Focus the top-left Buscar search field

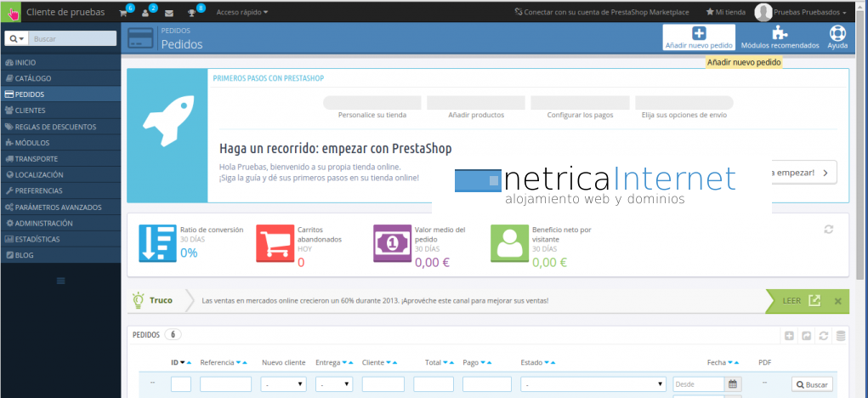click(73, 39)
